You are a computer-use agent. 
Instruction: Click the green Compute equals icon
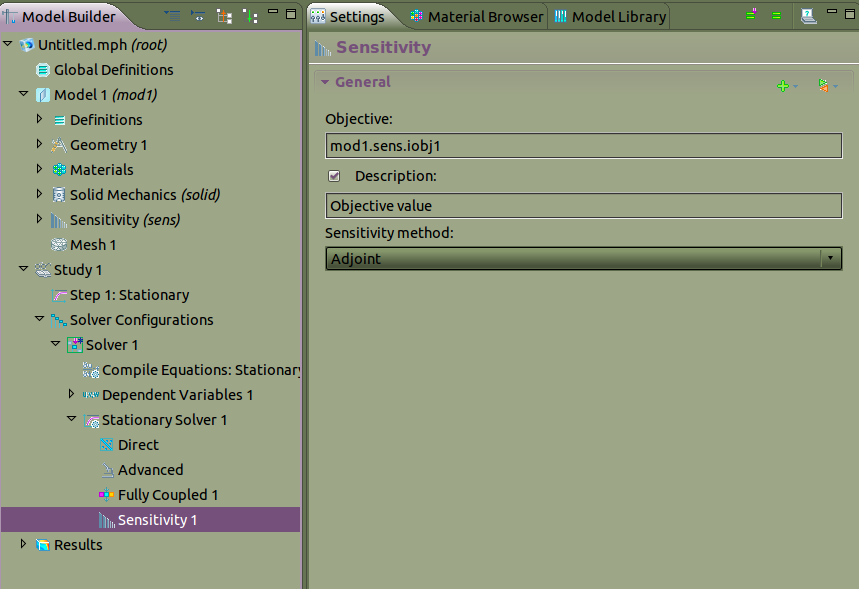pos(776,16)
